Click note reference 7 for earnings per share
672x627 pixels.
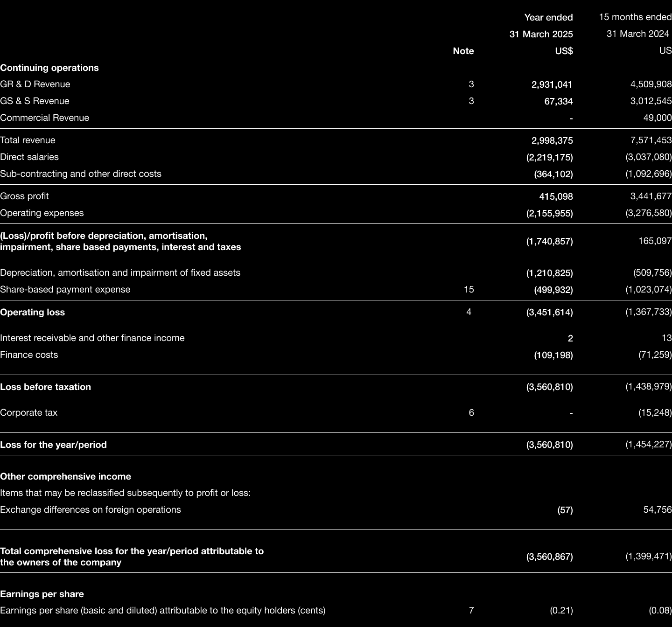coord(471,611)
